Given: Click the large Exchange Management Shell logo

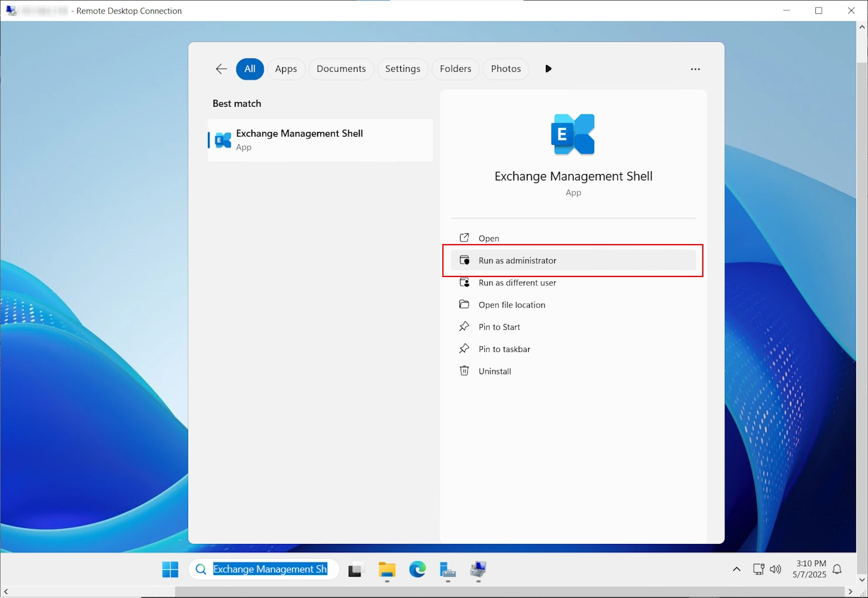Looking at the screenshot, I should 573,135.
